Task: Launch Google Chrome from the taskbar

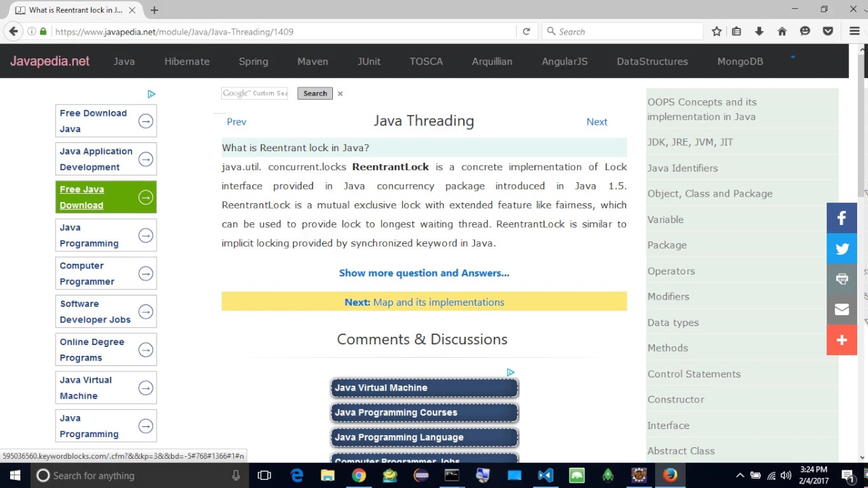Action: click(x=359, y=476)
